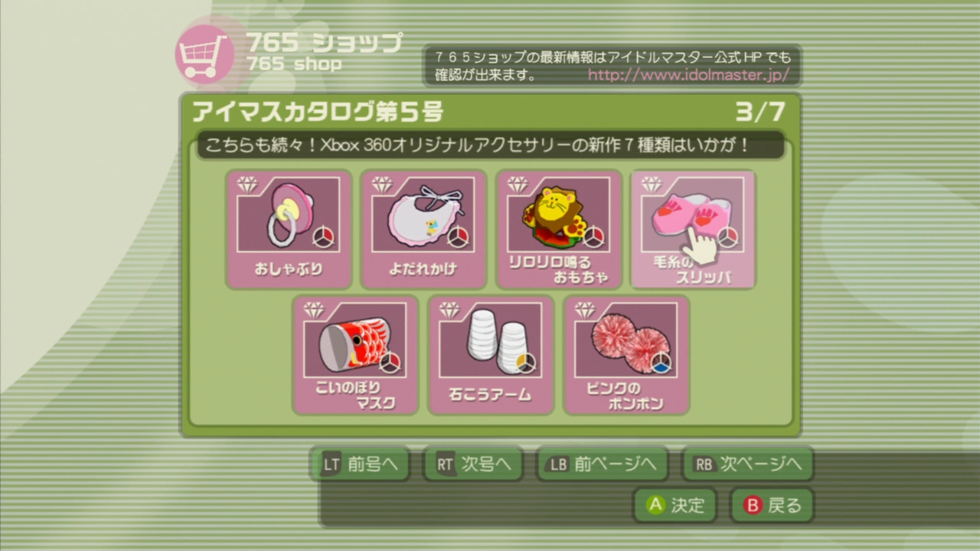Select the おしゃぶり pacifier item
The width and height of the screenshot is (980, 551).
click(x=289, y=230)
